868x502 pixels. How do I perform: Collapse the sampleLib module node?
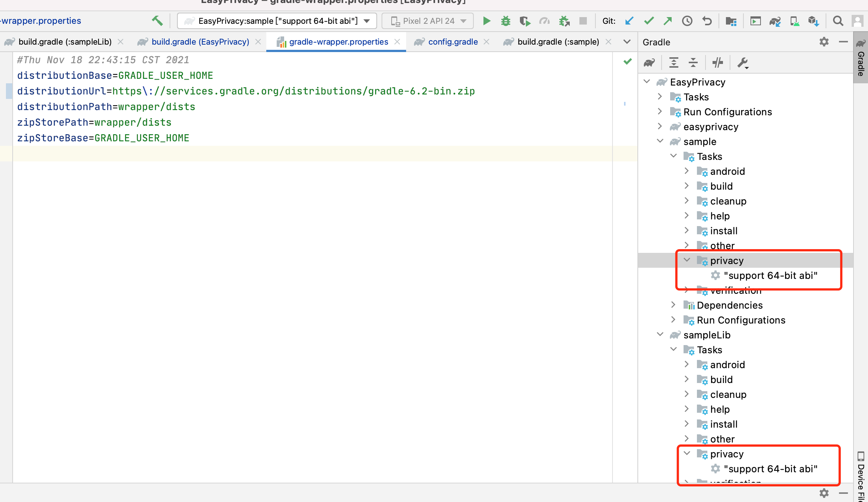coord(660,334)
